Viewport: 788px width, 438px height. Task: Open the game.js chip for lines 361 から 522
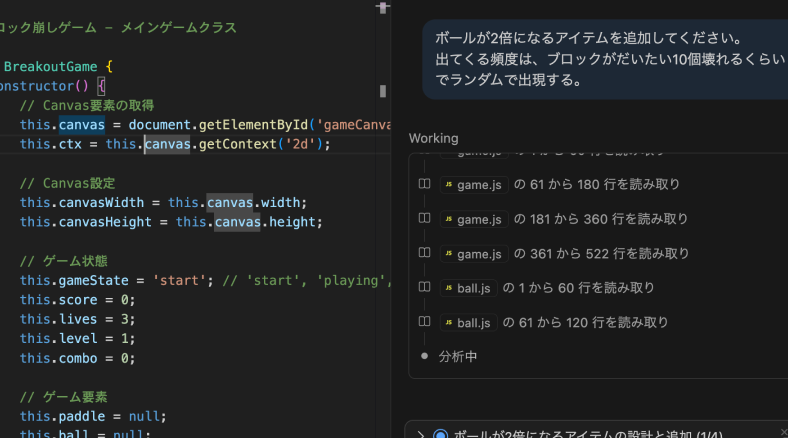tap(474, 254)
